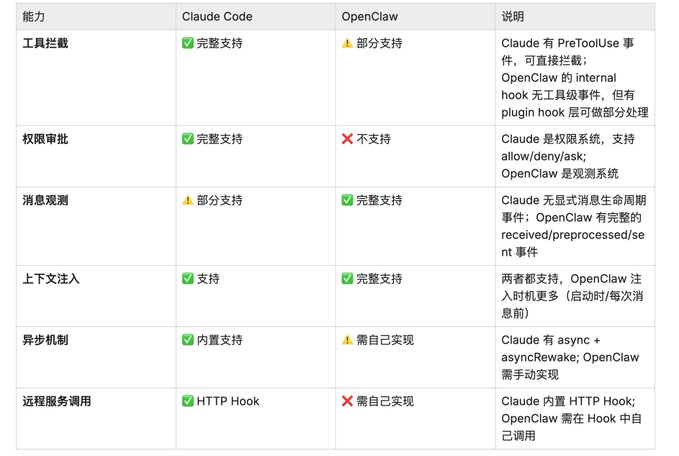Click green check beside HTTP Hook
679x456 pixels.
(x=188, y=401)
